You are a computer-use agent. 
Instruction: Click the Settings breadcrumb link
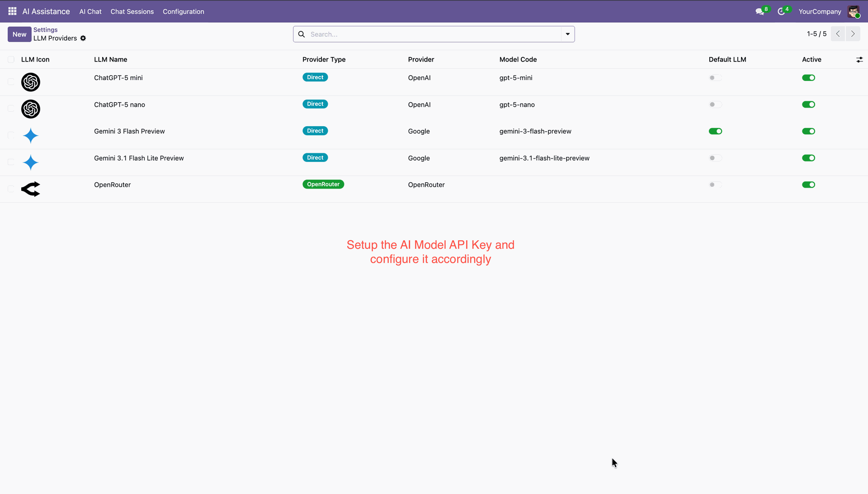[45, 30]
